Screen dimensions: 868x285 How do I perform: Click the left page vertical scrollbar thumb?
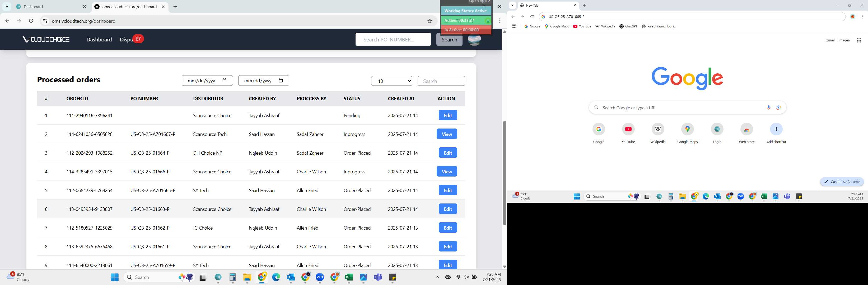[505, 173]
